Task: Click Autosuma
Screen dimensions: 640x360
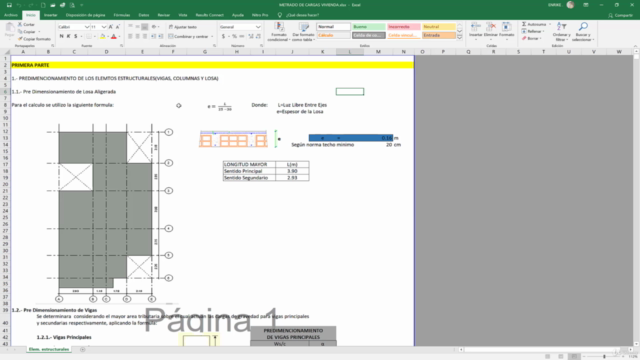Action: (534, 24)
